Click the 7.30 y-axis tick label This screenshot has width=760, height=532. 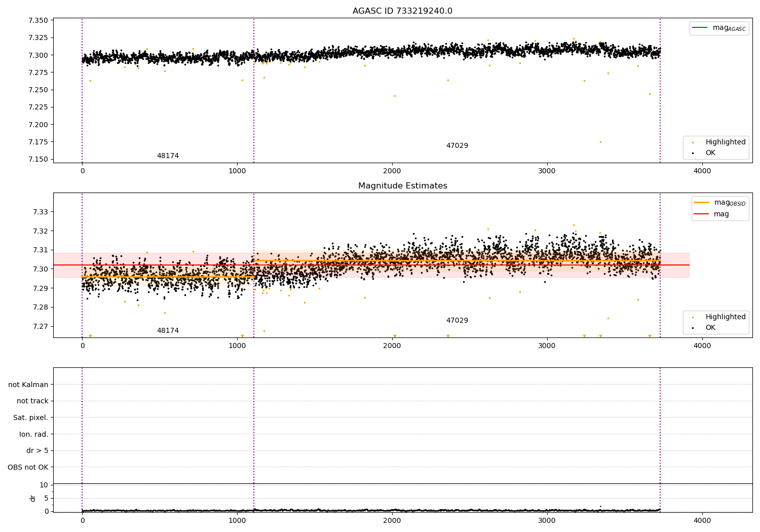pyautogui.click(x=41, y=269)
